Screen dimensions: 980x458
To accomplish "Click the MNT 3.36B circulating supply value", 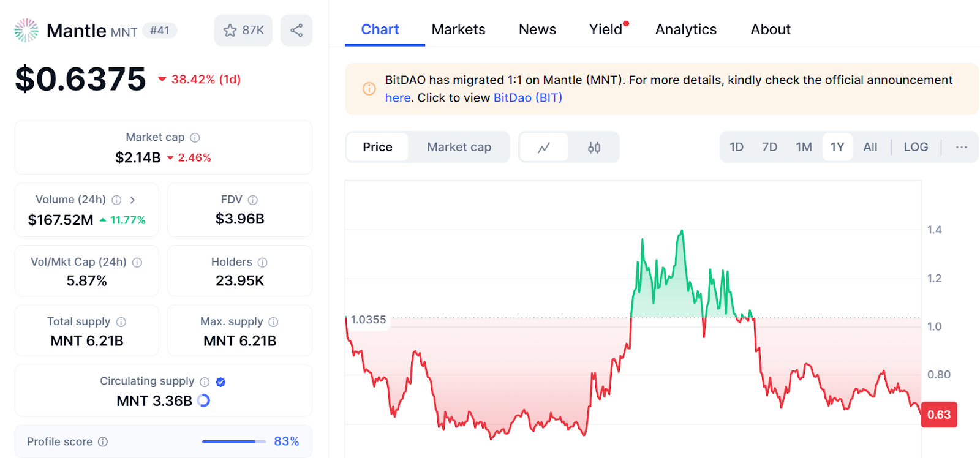I will (154, 400).
